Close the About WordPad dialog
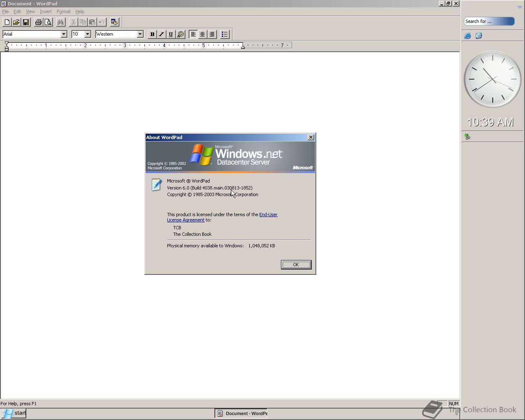The width and height of the screenshot is (525, 420). click(x=311, y=137)
